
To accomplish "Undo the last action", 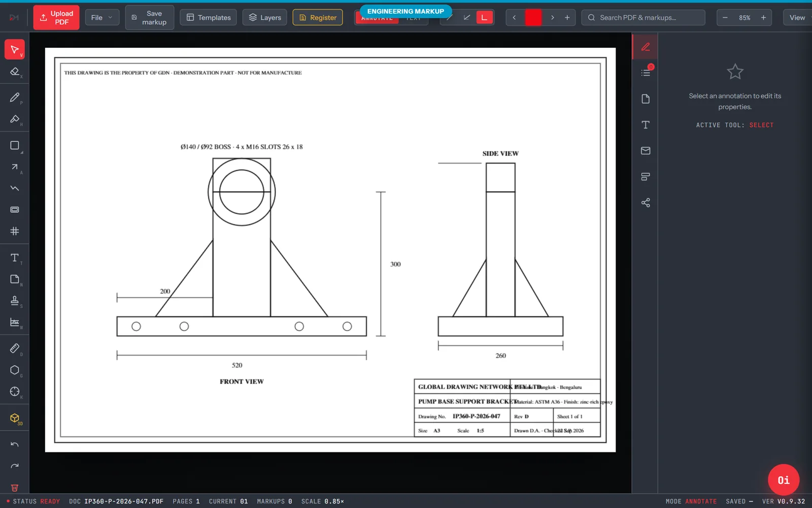I will pyautogui.click(x=15, y=444).
